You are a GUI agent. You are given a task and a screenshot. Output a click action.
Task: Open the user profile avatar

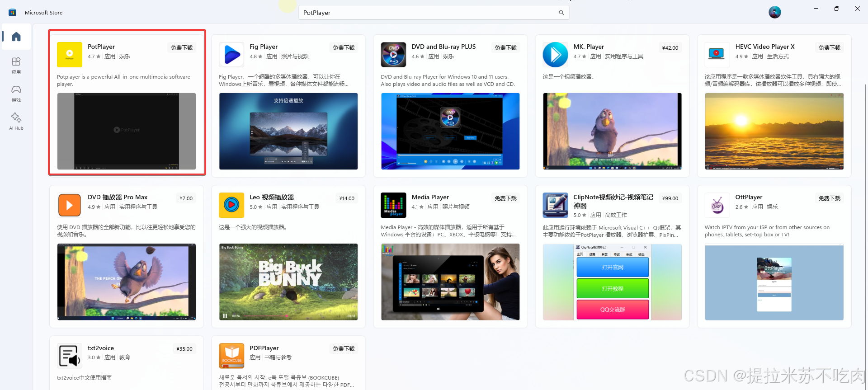[x=774, y=12]
